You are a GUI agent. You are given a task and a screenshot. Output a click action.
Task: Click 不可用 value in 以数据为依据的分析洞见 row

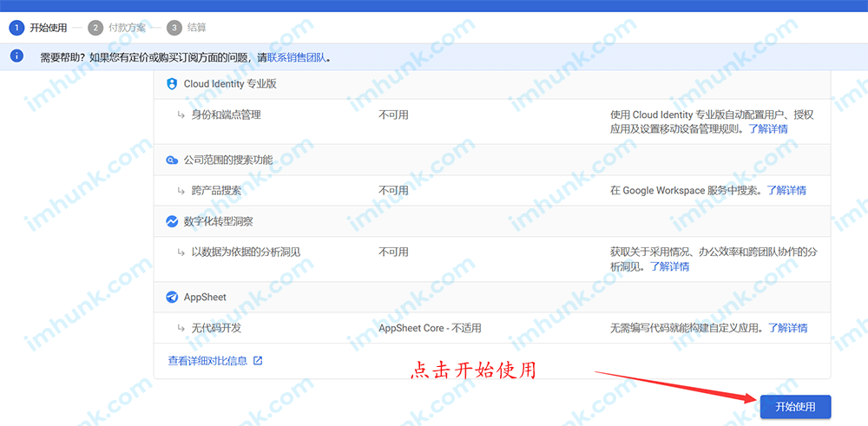pos(393,252)
